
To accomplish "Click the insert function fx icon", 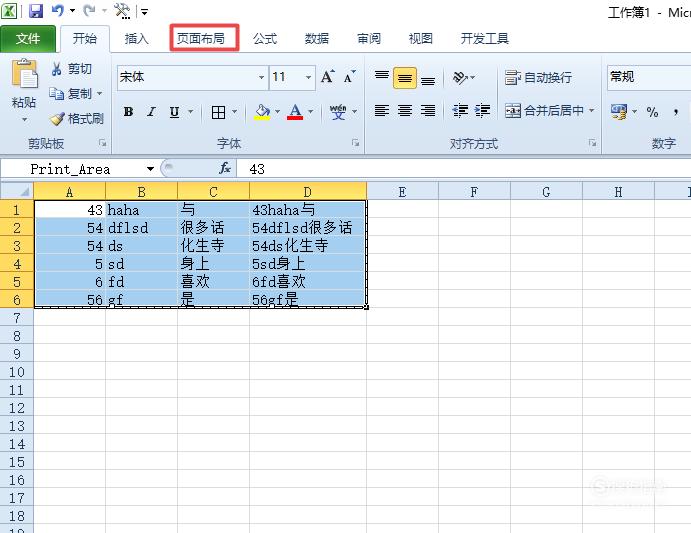I will pyautogui.click(x=225, y=168).
